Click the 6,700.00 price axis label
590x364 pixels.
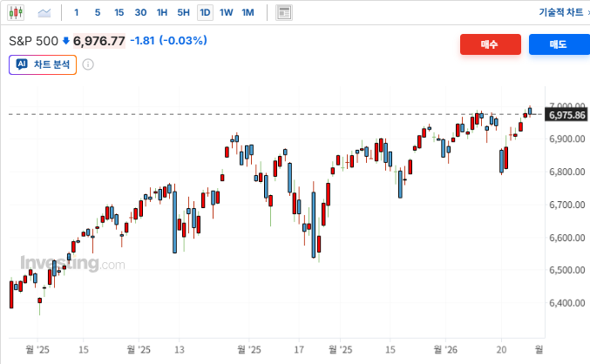point(567,205)
